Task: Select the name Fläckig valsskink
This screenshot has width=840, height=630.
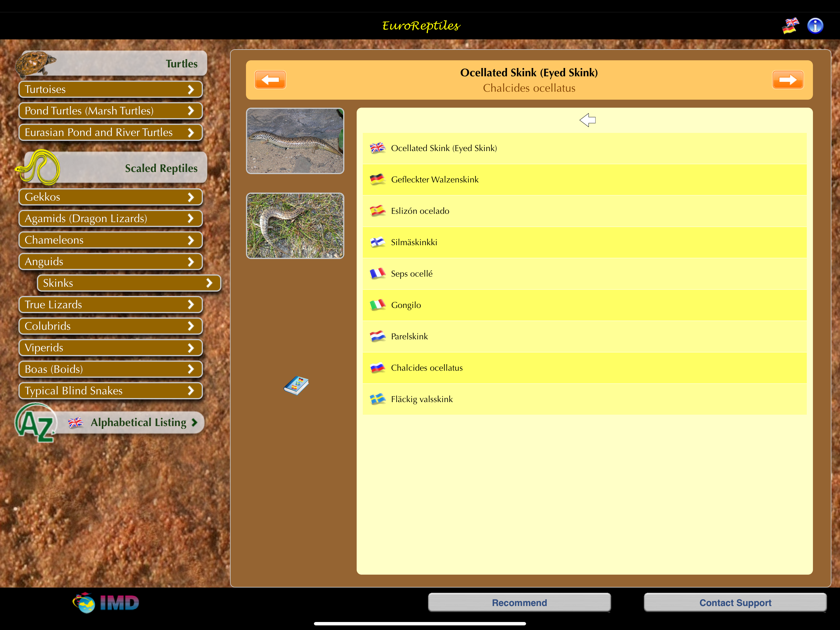Action: coord(422,399)
